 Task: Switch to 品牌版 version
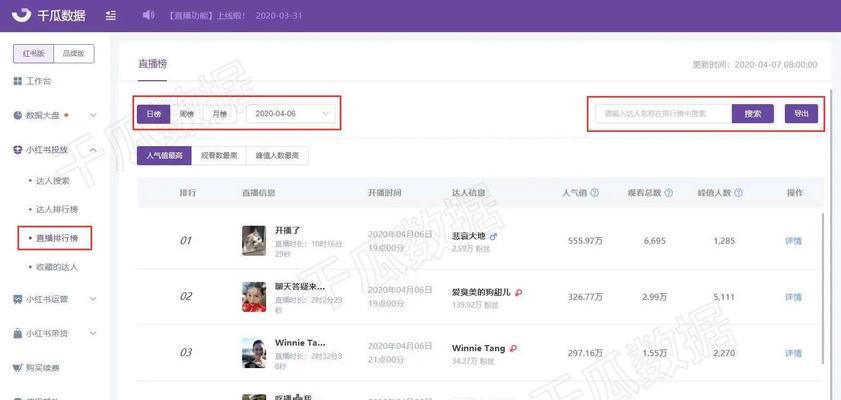(74, 54)
